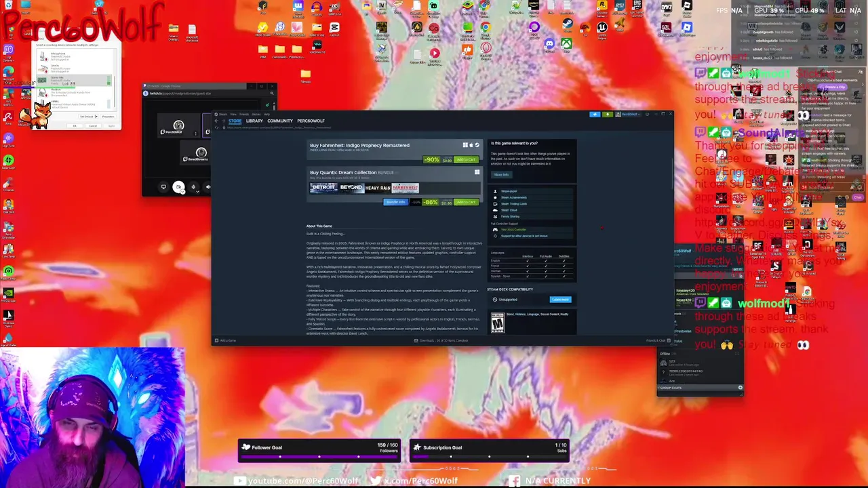The height and width of the screenshot is (488, 868).
Task: Open the PERC60WOLF profile tab in Steam
Action: click(x=311, y=121)
